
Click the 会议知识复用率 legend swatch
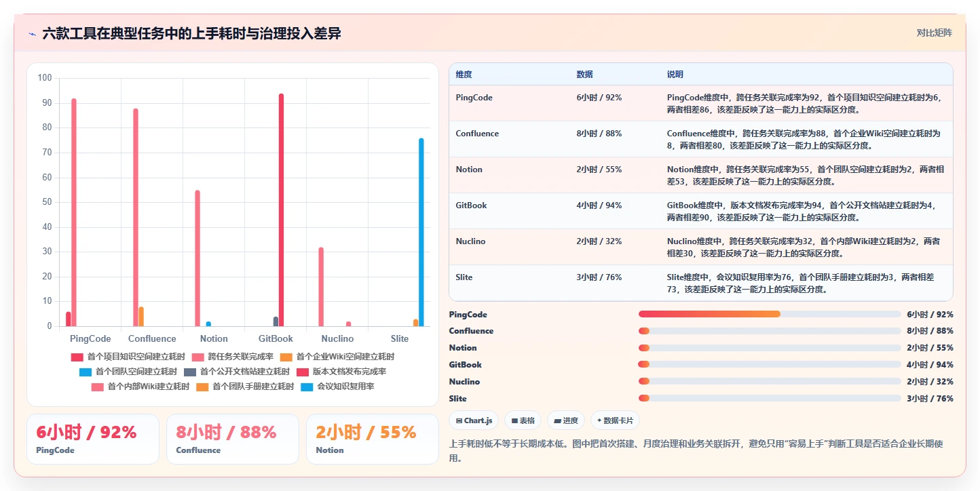click(306, 387)
